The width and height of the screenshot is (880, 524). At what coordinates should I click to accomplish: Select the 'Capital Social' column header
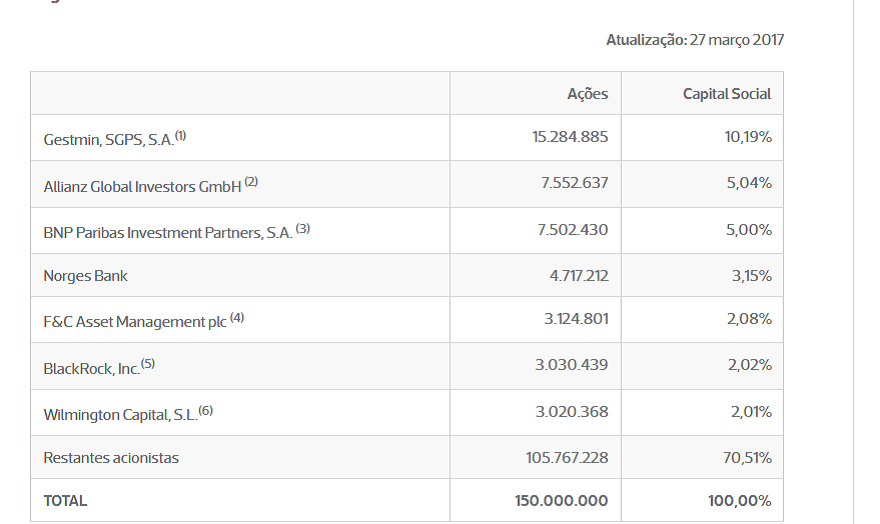[727, 94]
